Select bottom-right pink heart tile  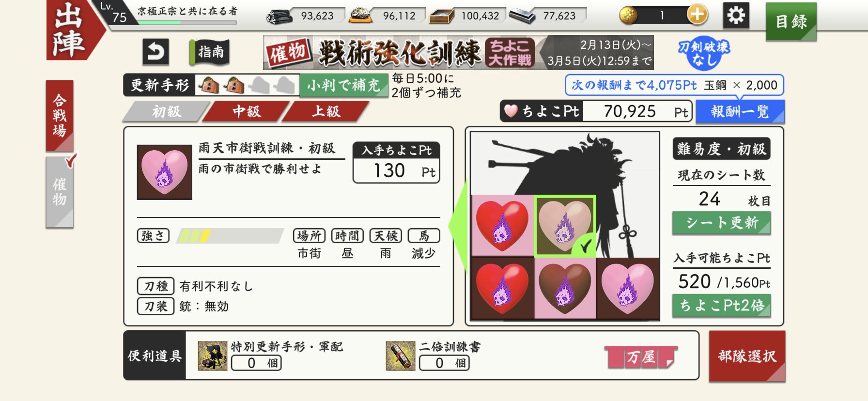click(627, 288)
